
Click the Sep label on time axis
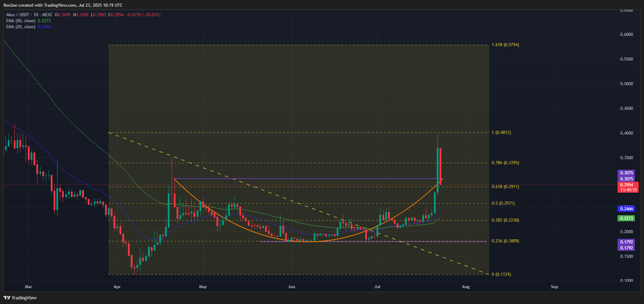click(554, 287)
